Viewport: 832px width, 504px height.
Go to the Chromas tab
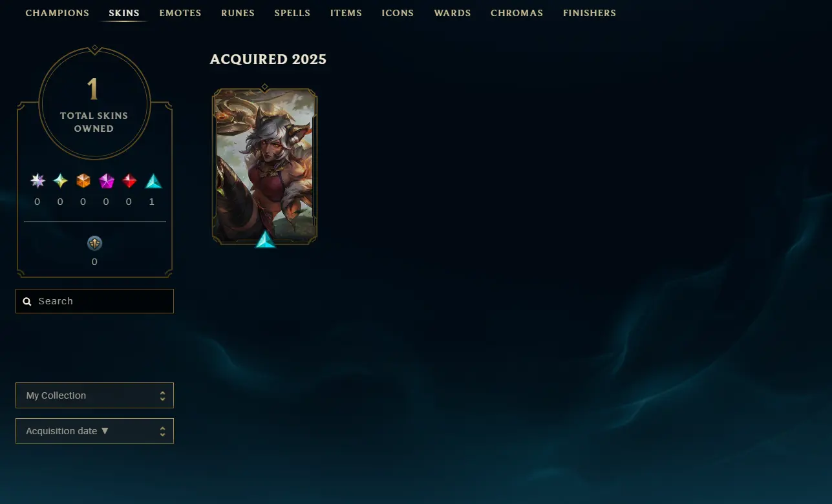pos(517,13)
